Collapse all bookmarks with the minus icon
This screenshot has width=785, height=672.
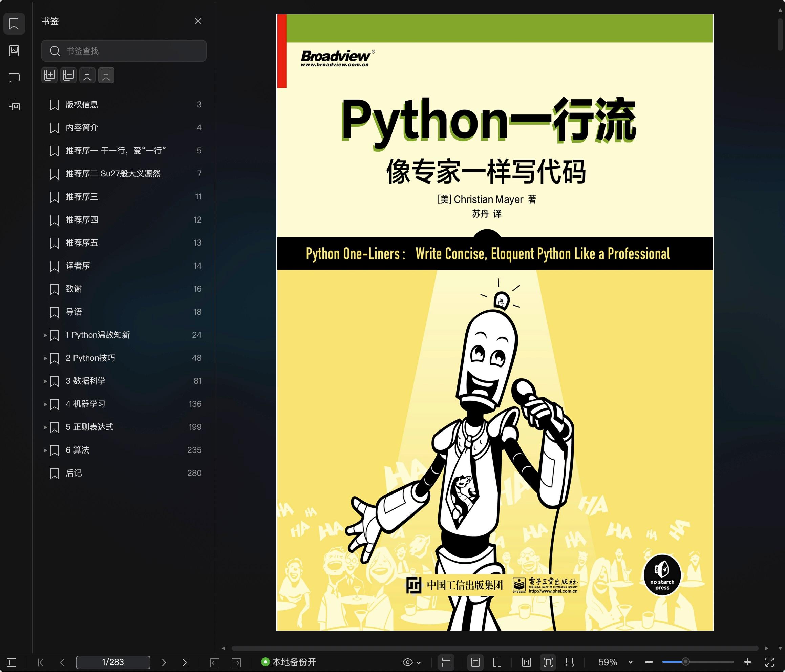[68, 75]
